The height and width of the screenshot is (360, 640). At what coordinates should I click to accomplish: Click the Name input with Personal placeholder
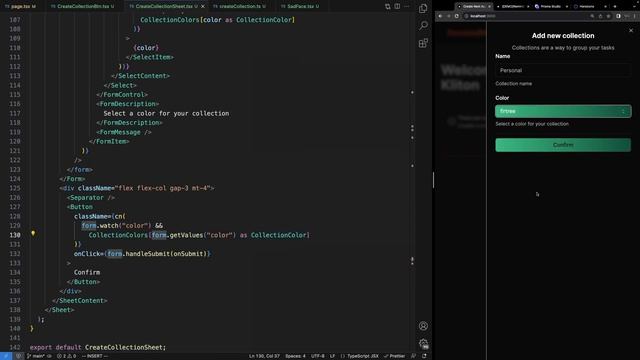563,70
